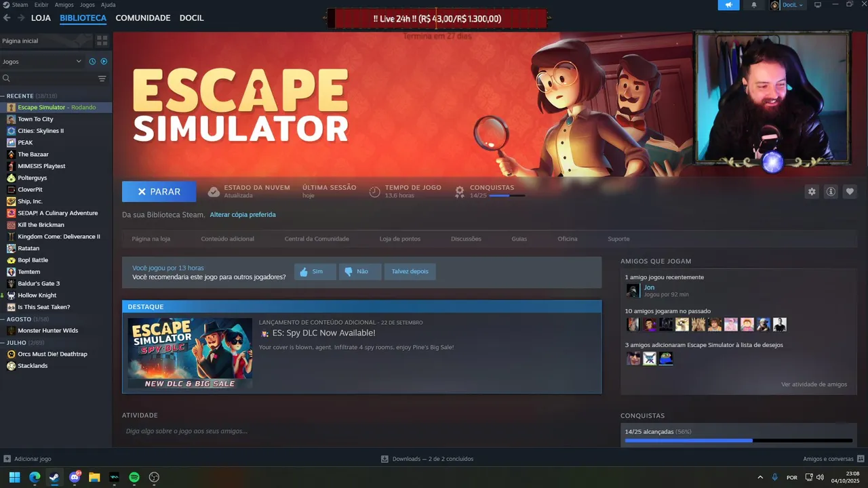
Task: Click Adicionar jogo plus icon
Action: (x=7, y=459)
